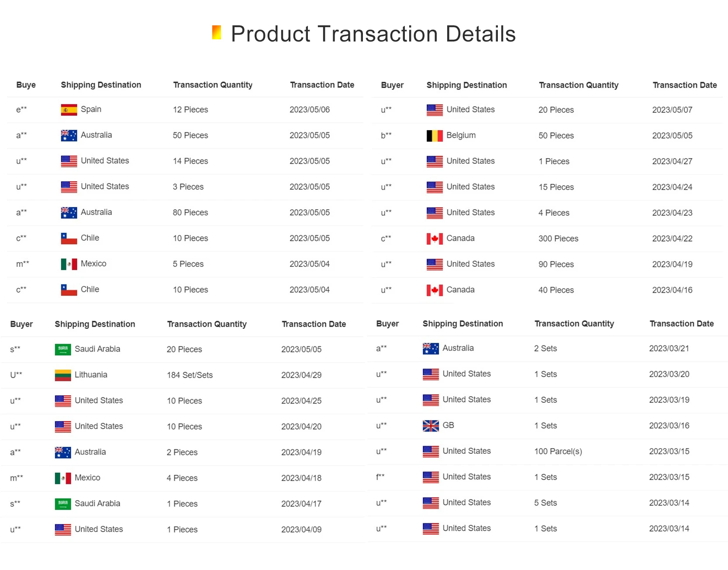Screen dimensions: 728x570
Task: Click Mexico flag in the 5 Pieces row
Action: point(69,264)
